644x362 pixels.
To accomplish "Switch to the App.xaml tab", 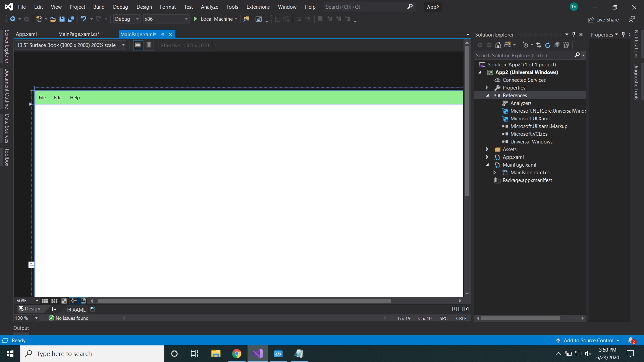I will coord(26,34).
